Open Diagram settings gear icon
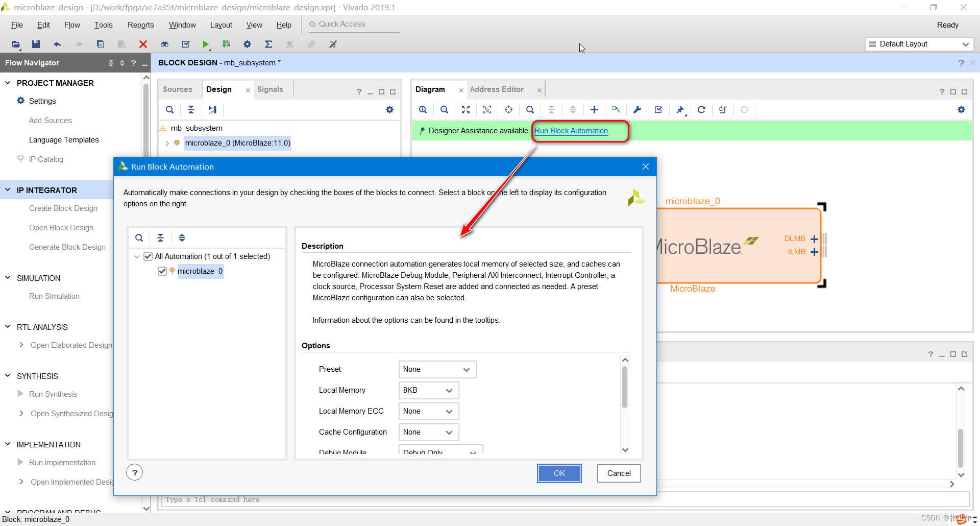This screenshot has height=526, width=980. pyautogui.click(x=962, y=109)
